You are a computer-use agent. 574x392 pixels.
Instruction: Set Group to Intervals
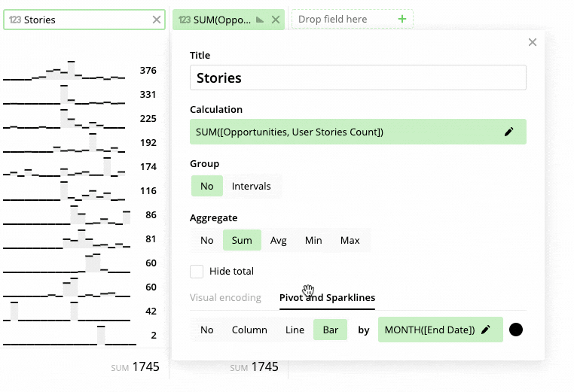point(251,186)
